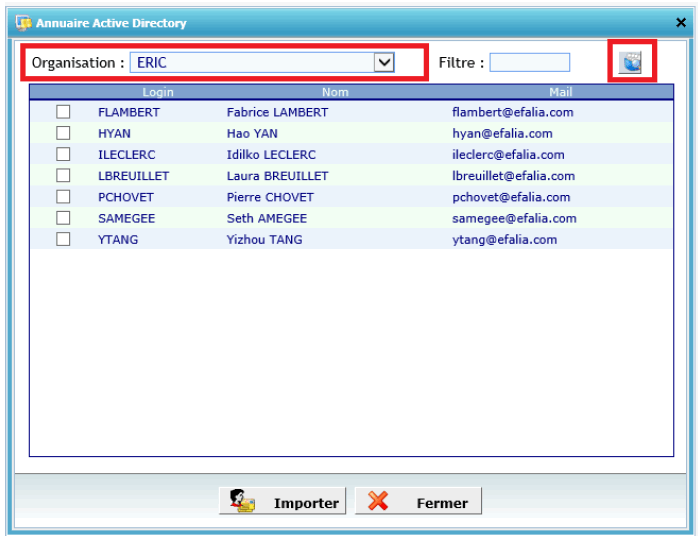Check the YTANG user checkbox

click(x=63, y=239)
